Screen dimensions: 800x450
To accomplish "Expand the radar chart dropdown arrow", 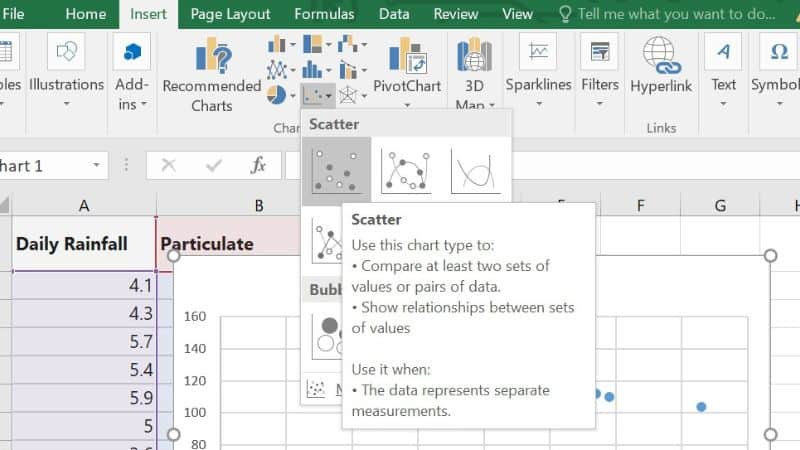I will [364, 95].
